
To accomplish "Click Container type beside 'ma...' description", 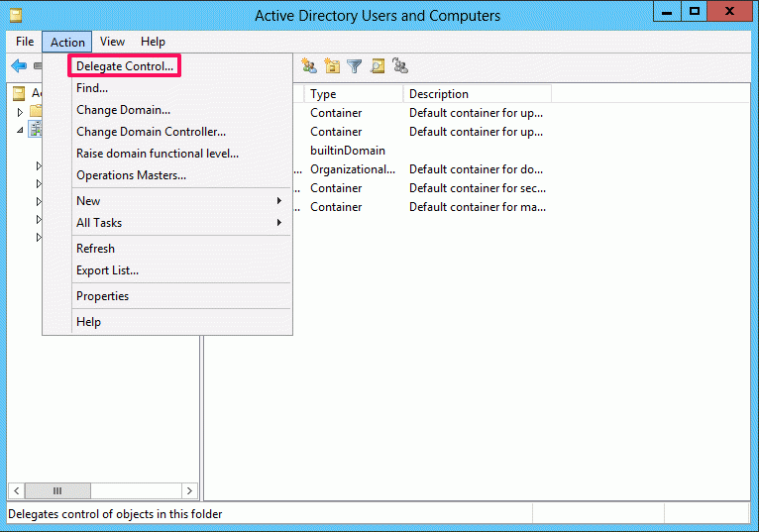I will tap(336, 207).
